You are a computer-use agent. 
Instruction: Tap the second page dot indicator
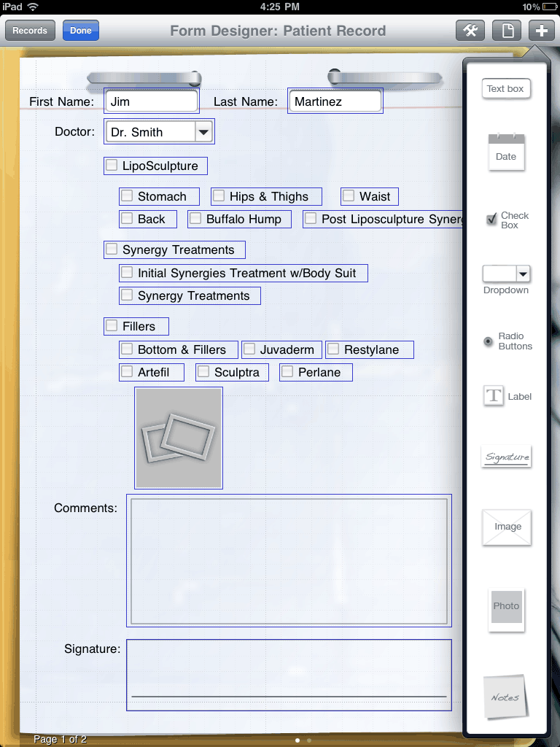309,740
